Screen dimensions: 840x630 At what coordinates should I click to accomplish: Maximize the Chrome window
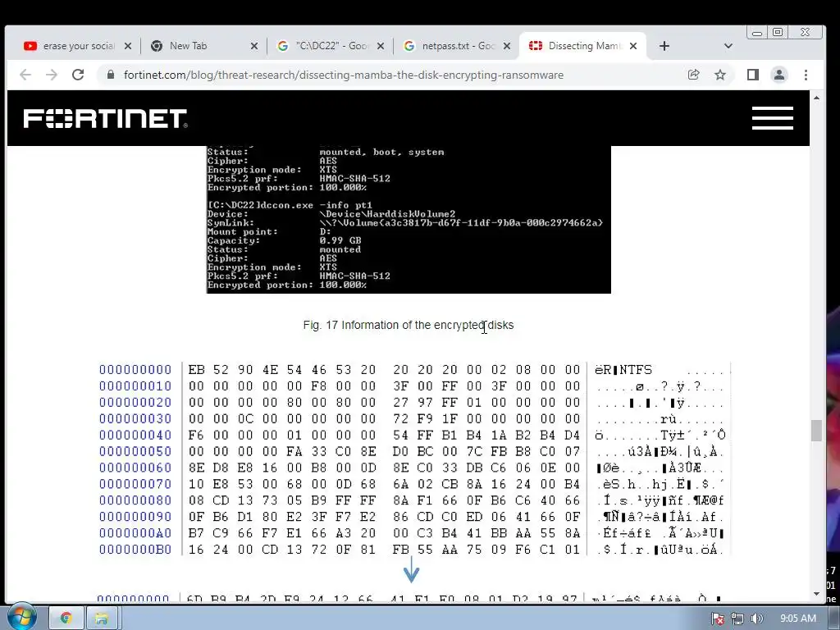click(x=778, y=33)
